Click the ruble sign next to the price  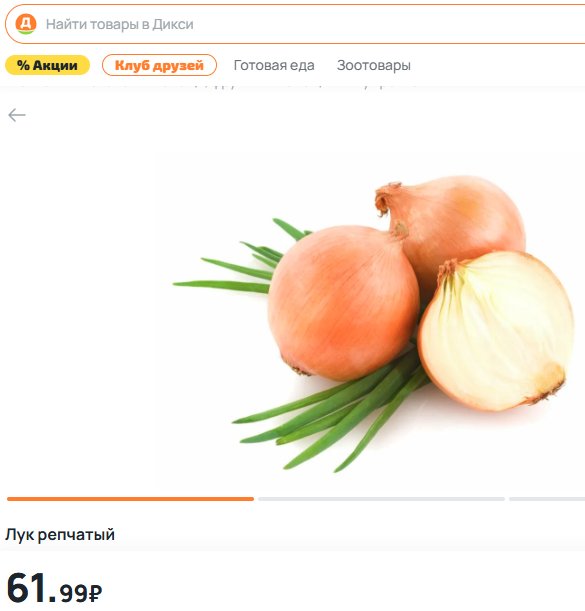coord(96,593)
